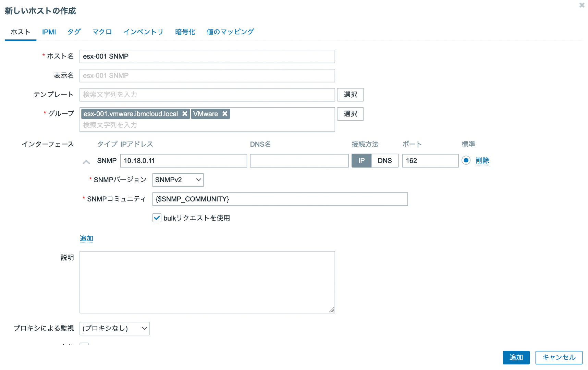Open the タグ tab
Screen dimensions: 588x370
click(74, 32)
